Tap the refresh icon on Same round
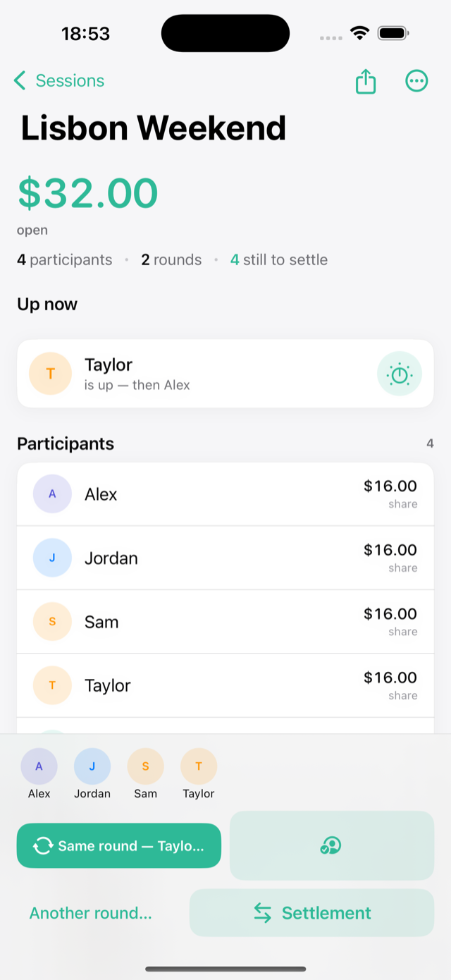The height and width of the screenshot is (980, 451). [43, 846]
